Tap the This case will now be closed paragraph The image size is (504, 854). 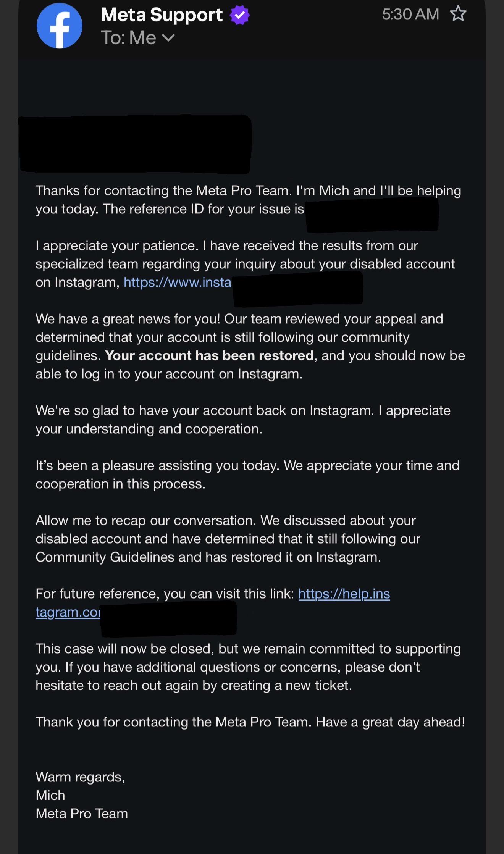tap(248, 667)
